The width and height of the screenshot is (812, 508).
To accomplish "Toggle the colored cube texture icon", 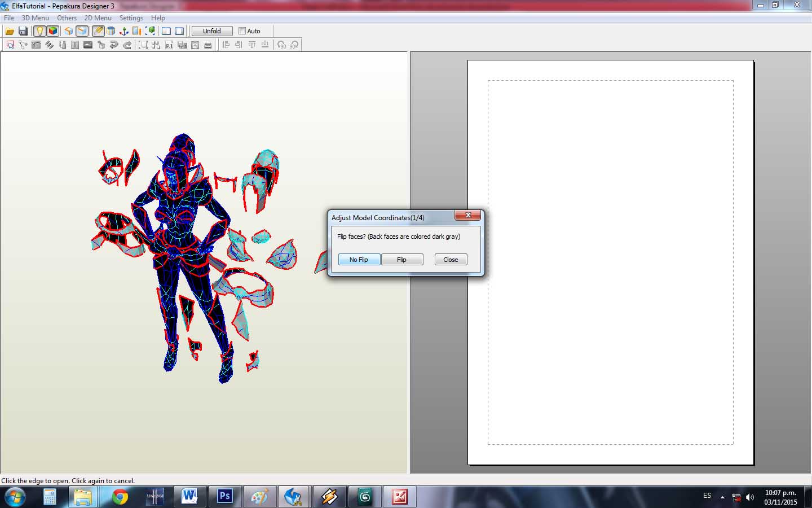I will click(x=53, y=31).
